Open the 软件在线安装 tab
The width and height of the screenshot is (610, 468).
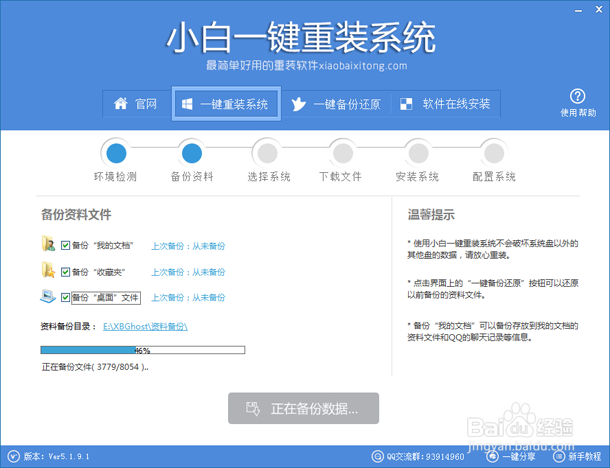click(445, 104)
